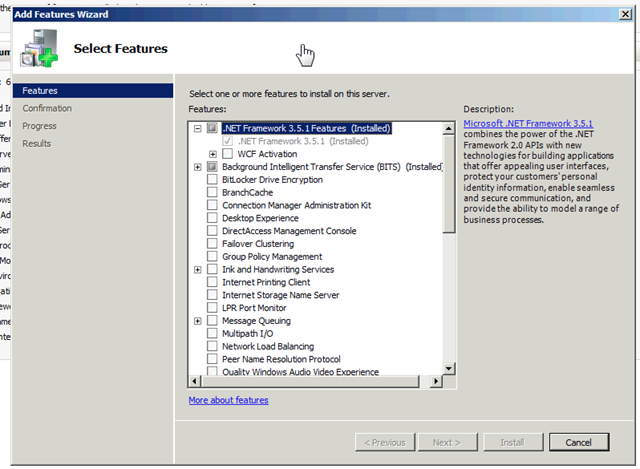Expand the WCF Activation node
Screen dimensions: 640x469
tap(213, 154)
